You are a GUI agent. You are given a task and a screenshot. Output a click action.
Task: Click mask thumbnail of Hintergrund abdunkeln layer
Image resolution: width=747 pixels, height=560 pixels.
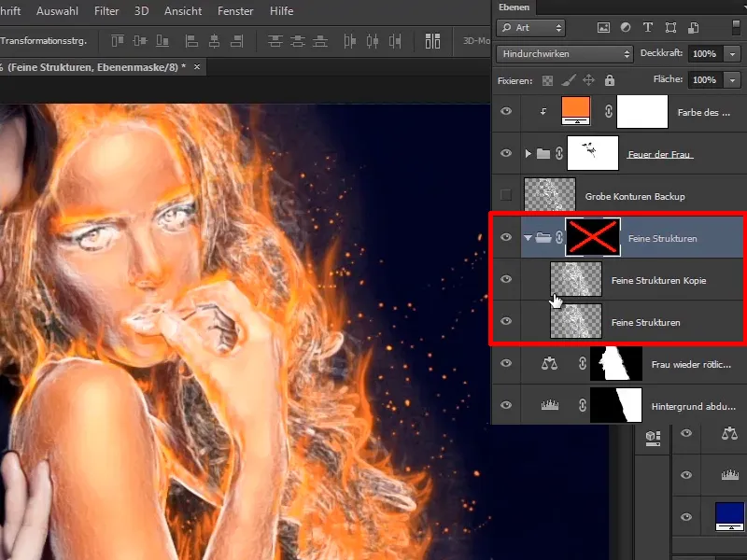(616, 405)
